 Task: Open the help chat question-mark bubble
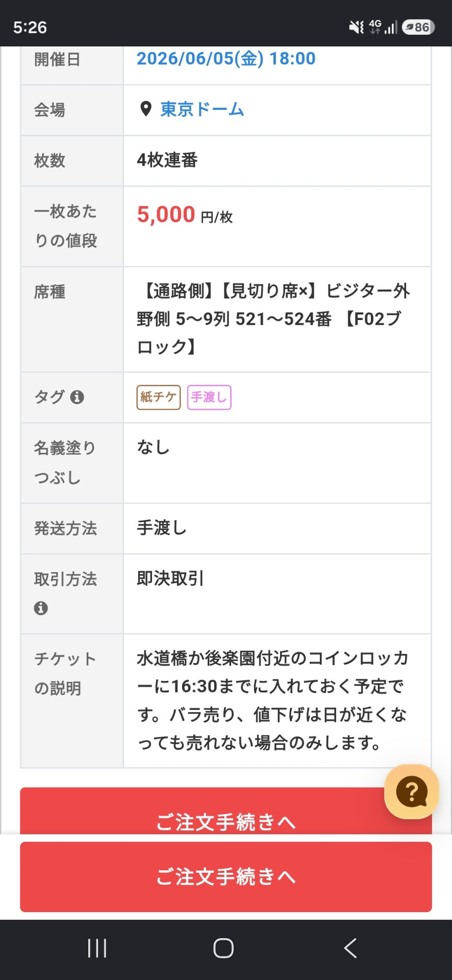pos(412,792)
